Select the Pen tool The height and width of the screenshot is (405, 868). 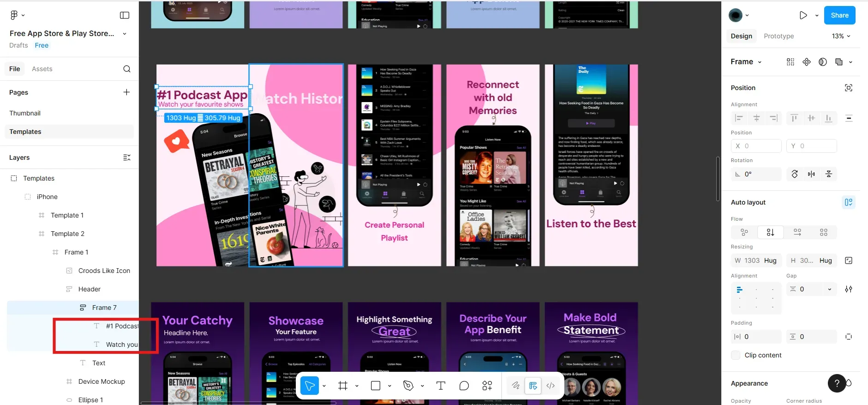pos(408,386)
